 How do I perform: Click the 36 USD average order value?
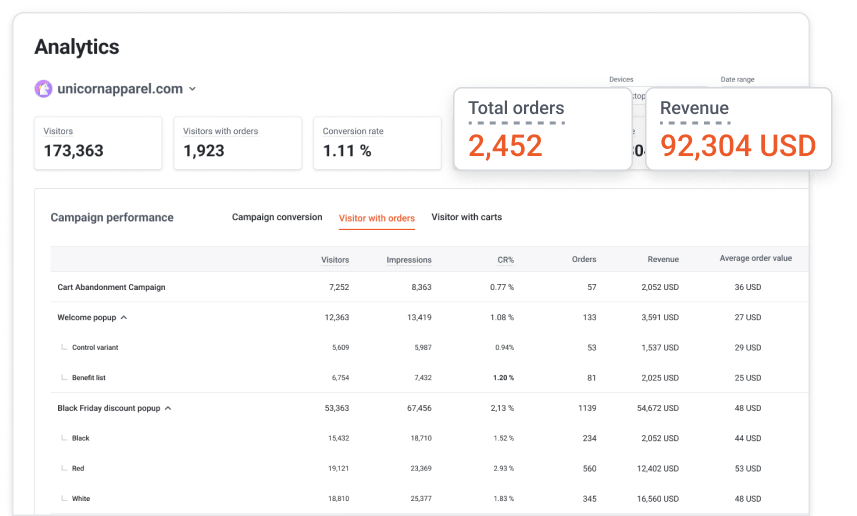[x=748, y=287]
